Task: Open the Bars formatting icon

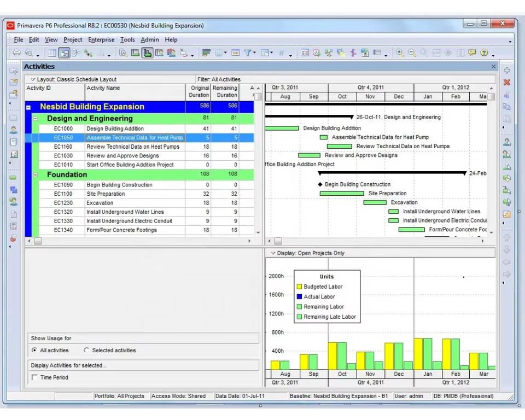Action: coord(206,52)
